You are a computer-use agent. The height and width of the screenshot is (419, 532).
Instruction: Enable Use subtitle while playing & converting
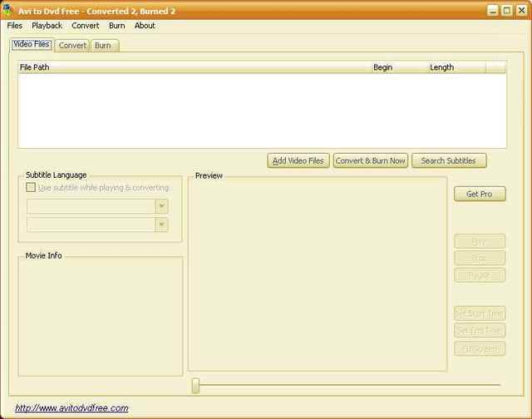coord(31,187)
